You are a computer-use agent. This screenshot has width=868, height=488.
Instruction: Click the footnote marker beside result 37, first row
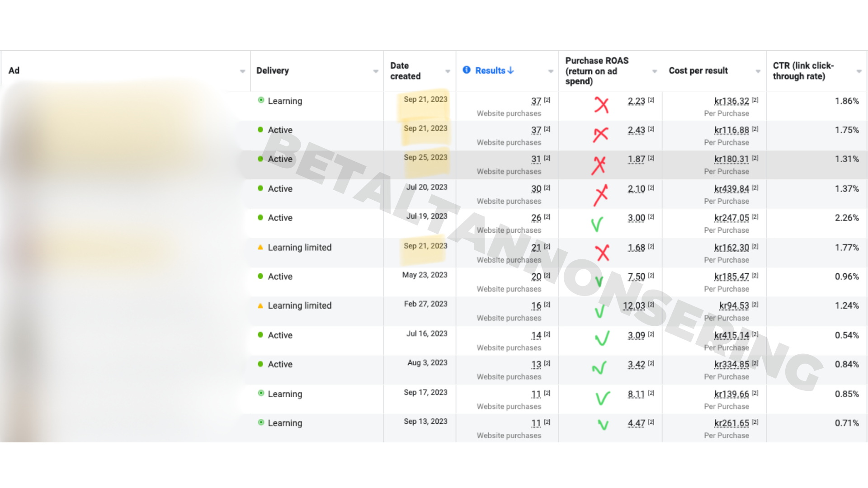click(547, 100)
